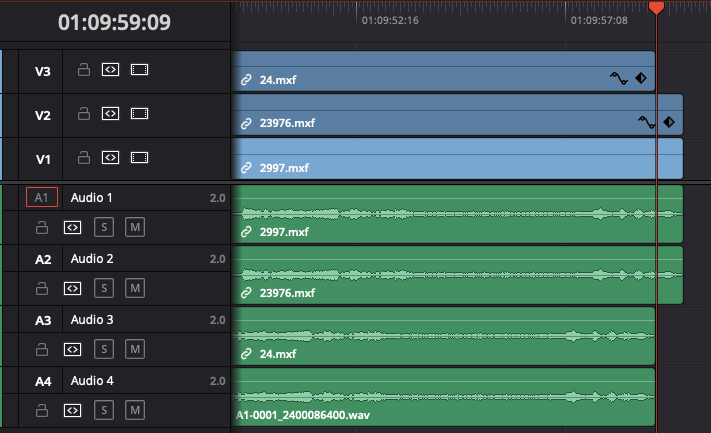Click link icon on 23976.mxf video clip
Screen dimensions: 711x433
[x=246, y=123]
